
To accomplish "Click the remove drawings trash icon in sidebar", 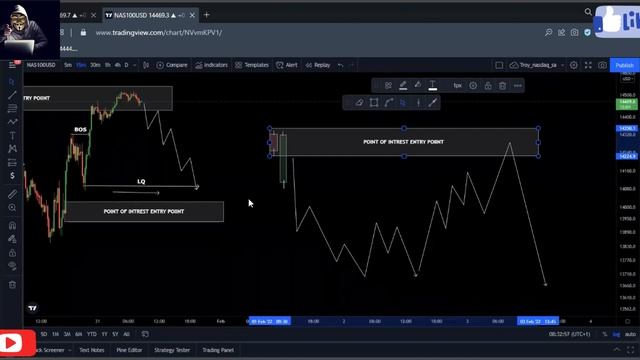I will coord(12,285).
